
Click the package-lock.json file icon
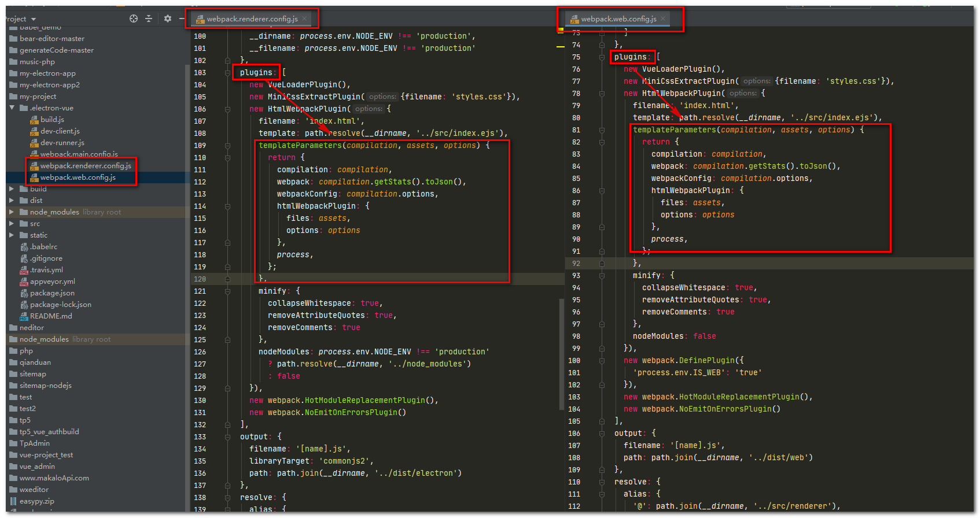coord(24,305)
